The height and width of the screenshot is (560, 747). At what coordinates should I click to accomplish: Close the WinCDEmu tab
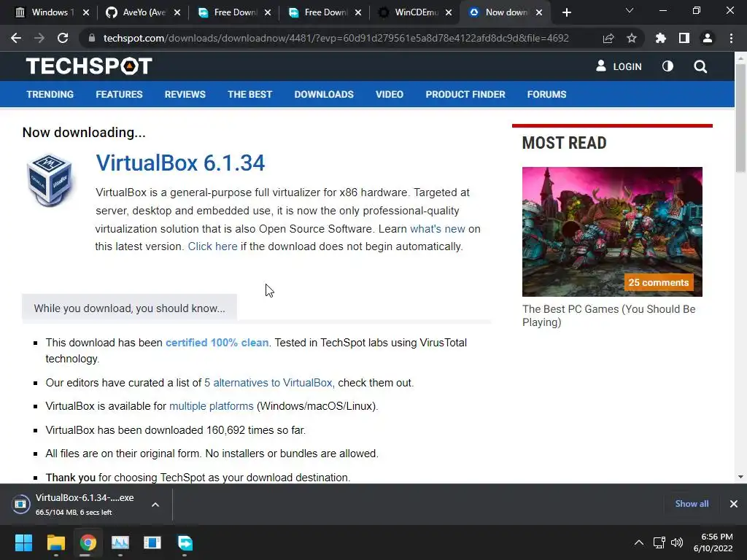(x=449, y=12)
